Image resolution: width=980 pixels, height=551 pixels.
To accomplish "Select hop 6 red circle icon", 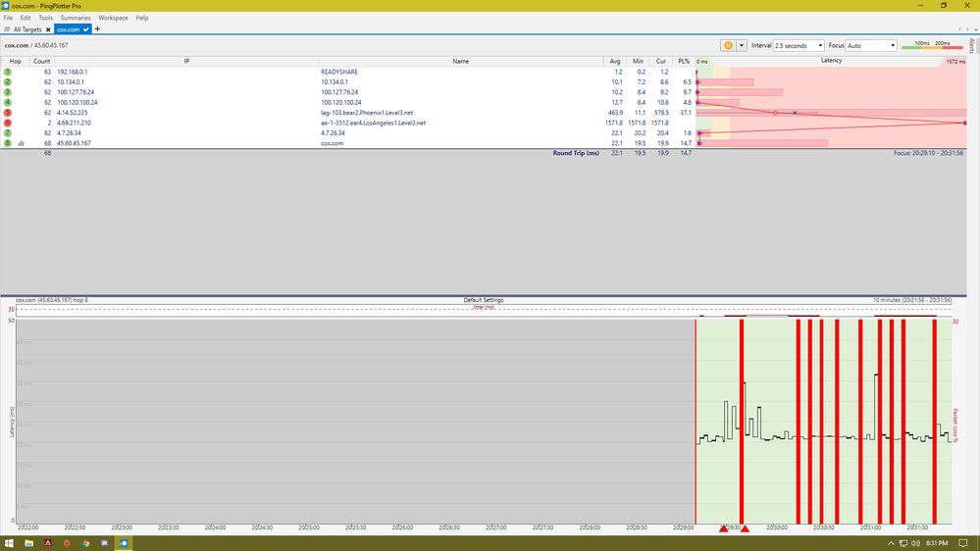I will tap(8, 124).
